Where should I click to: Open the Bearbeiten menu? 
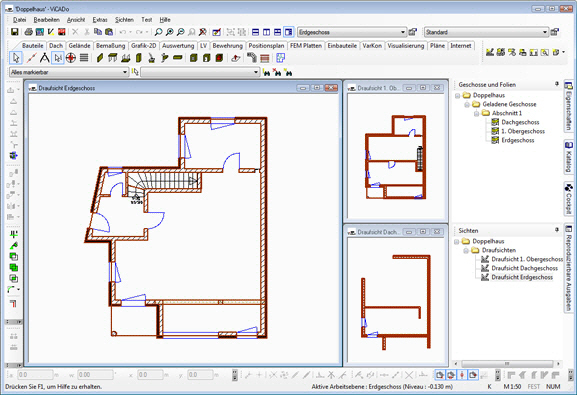[x=46, y=20]
